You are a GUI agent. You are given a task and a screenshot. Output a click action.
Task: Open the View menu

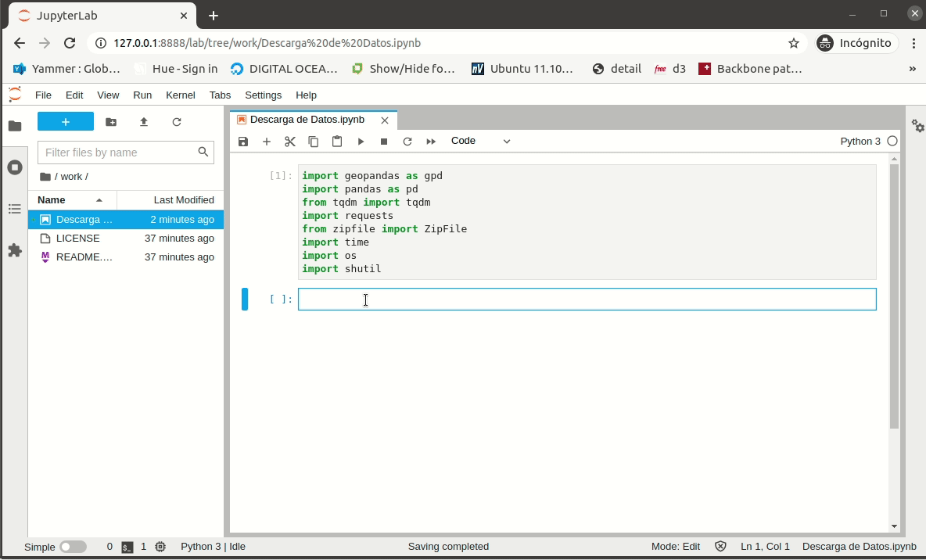(x=108, y=95)
